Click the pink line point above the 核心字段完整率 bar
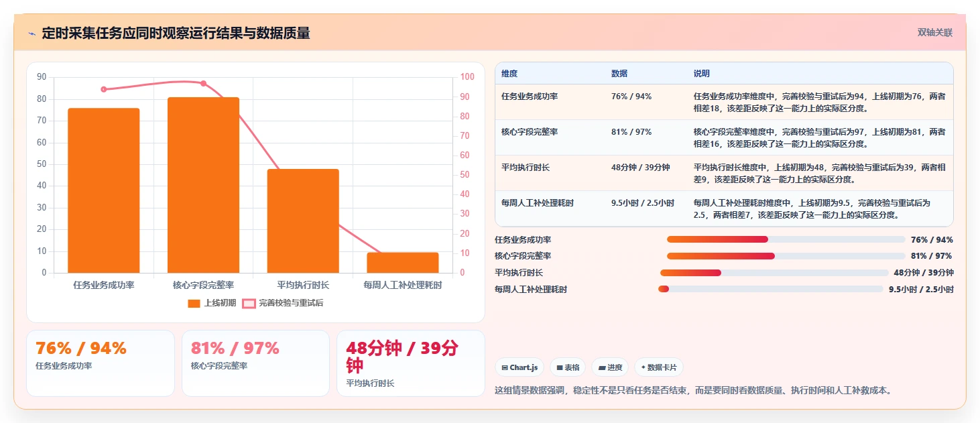The width and height of the screenshot is (980, 423). (203, 84)
